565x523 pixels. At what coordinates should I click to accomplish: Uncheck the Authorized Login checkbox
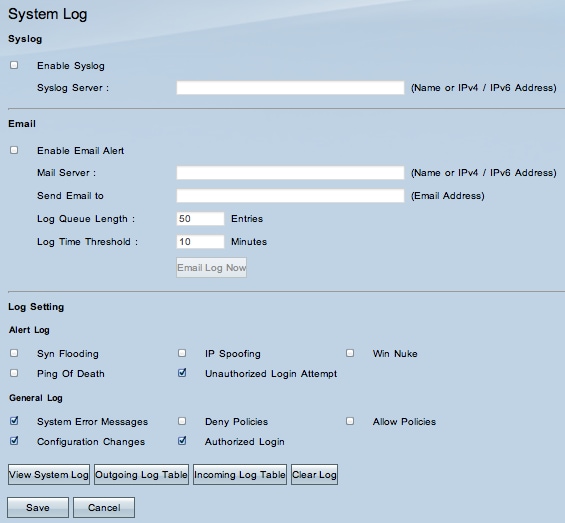click(x=182, y=440)
